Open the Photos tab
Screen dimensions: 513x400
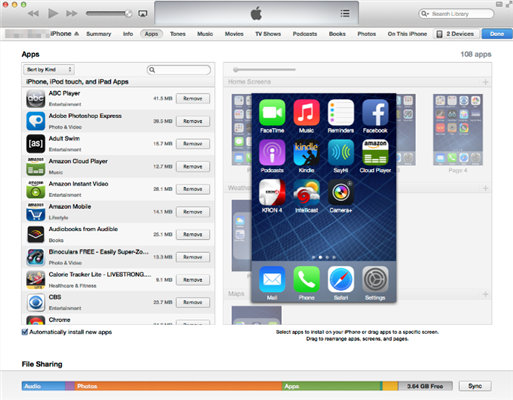(x=367, y=34)
